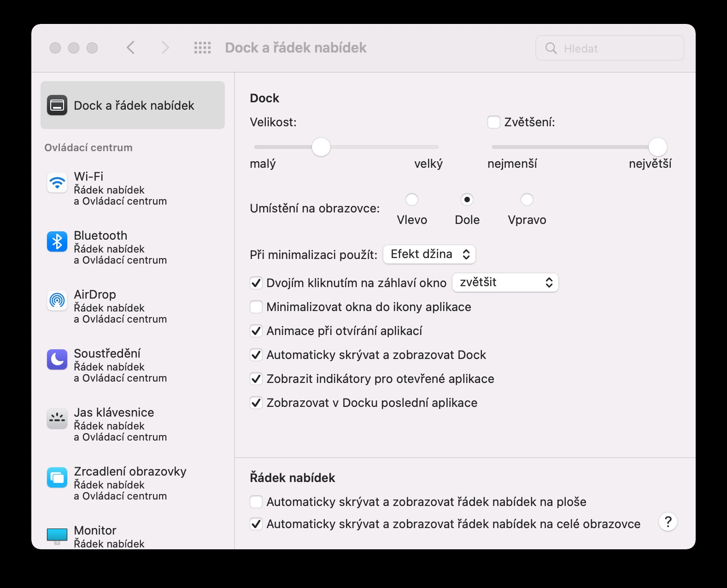Image resolution: width=727 pixels, height=588 pixels.
Task: Click the Dock a řádek nabídek sidebar icon
Action: pos(57,105)
